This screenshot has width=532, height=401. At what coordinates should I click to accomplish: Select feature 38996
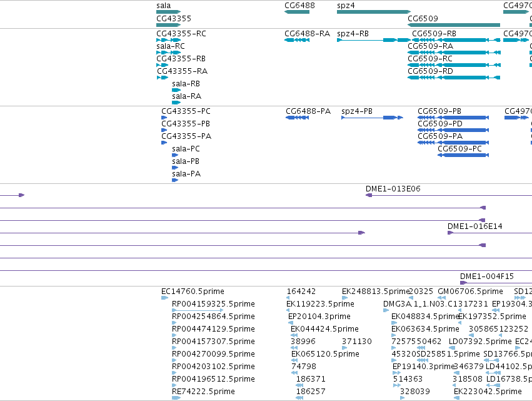pyautogui.click(x=294, y=348)
